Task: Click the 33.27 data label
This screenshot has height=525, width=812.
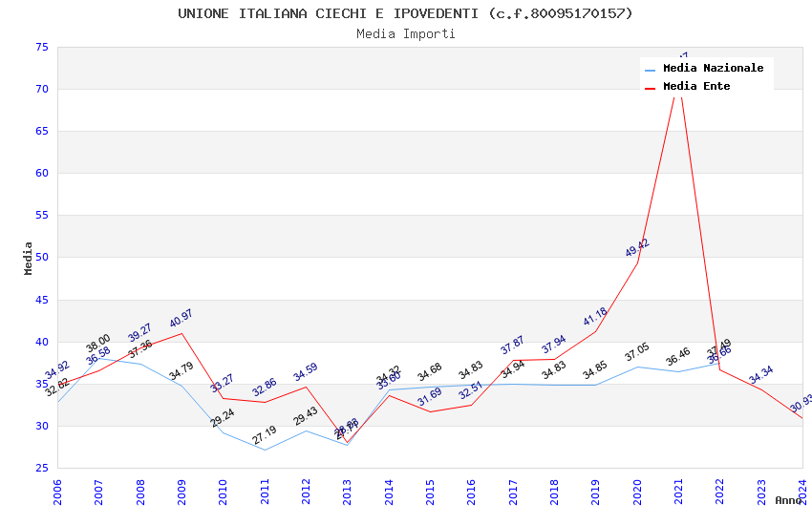Action: pos(223,383)
